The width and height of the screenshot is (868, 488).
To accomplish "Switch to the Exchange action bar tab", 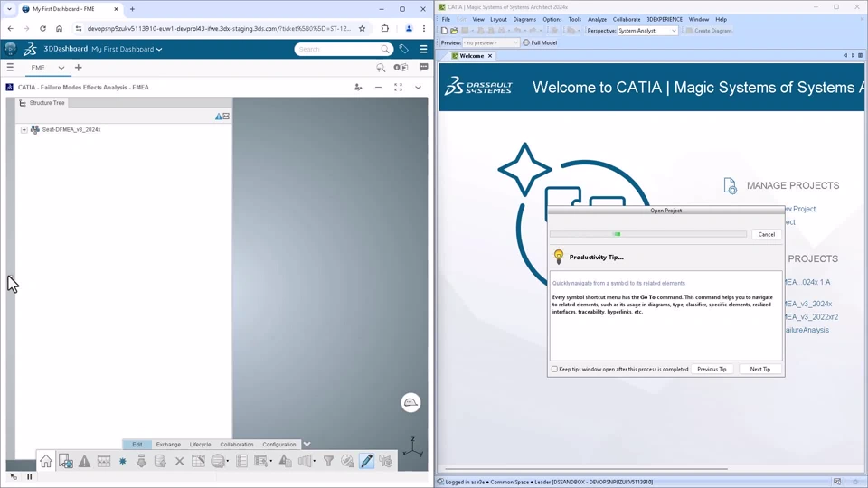I will click(x=168, y=445).
